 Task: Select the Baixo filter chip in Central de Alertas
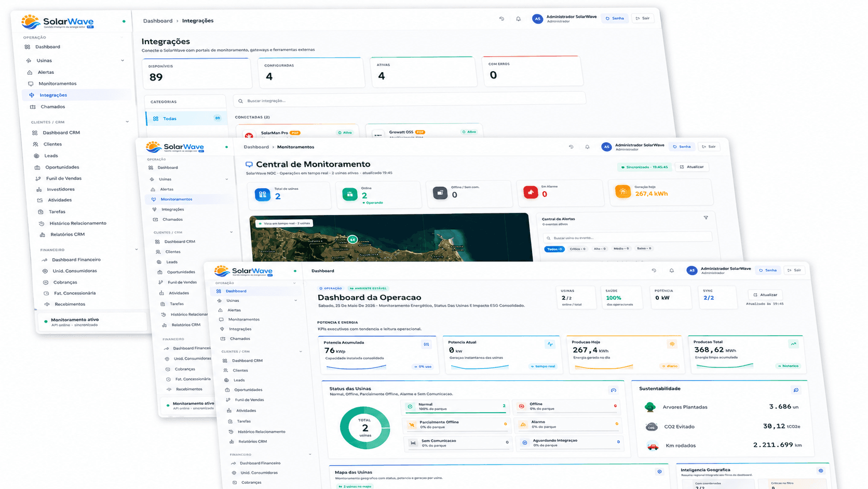(x=644, y=248)
